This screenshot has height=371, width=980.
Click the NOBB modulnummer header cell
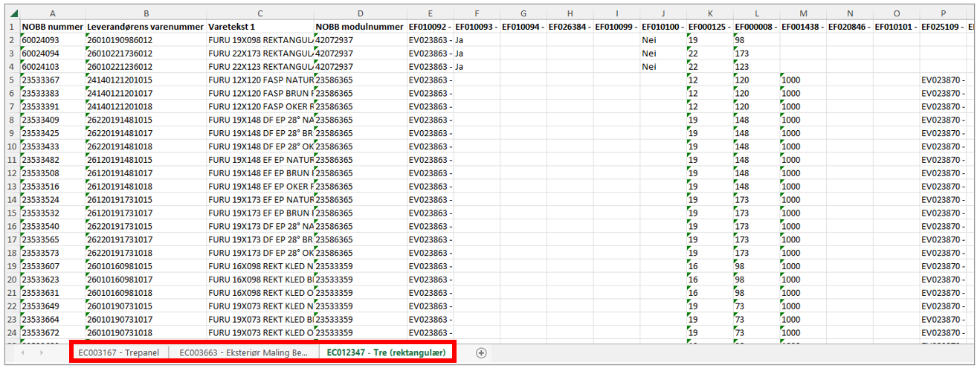point(360,27)
